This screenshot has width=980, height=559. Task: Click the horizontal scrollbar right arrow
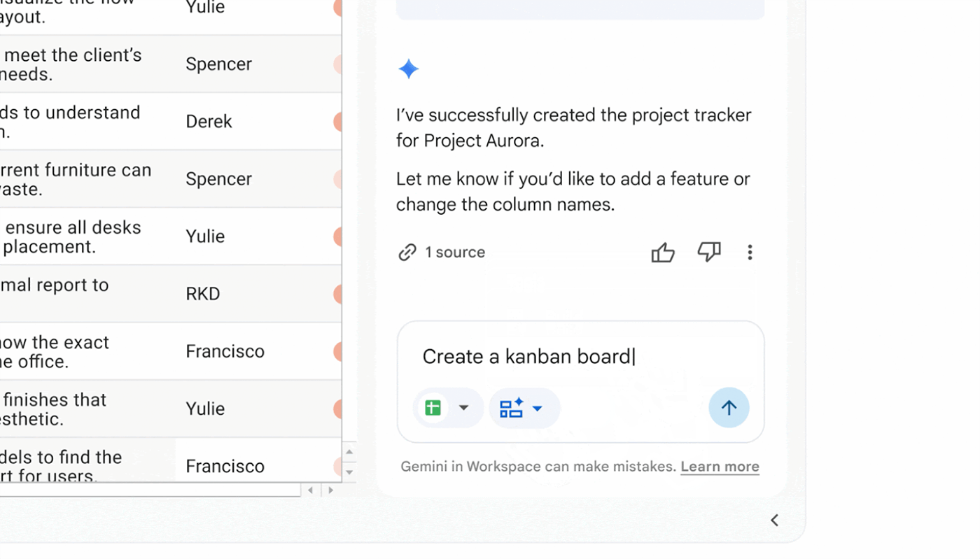331,490
